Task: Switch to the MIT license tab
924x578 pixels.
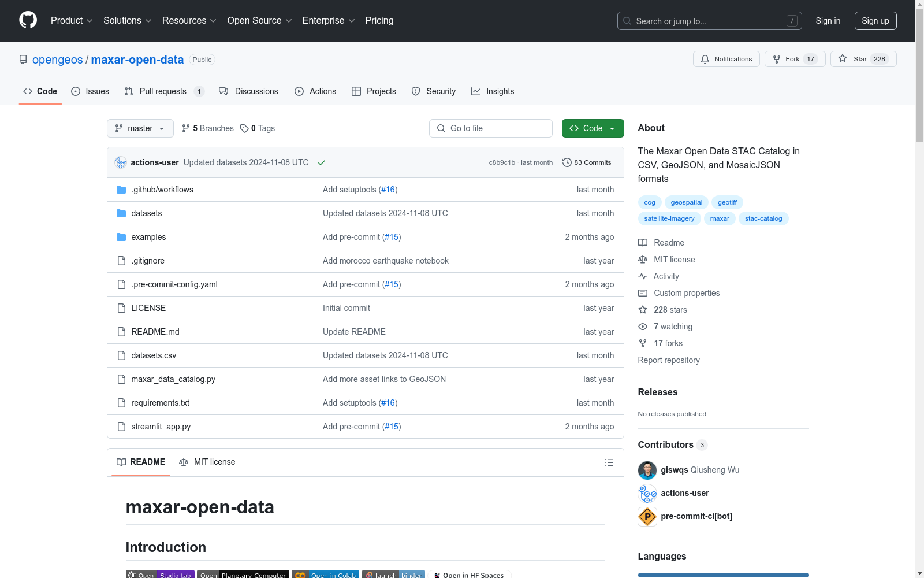Action: click(x=207, y=462)
